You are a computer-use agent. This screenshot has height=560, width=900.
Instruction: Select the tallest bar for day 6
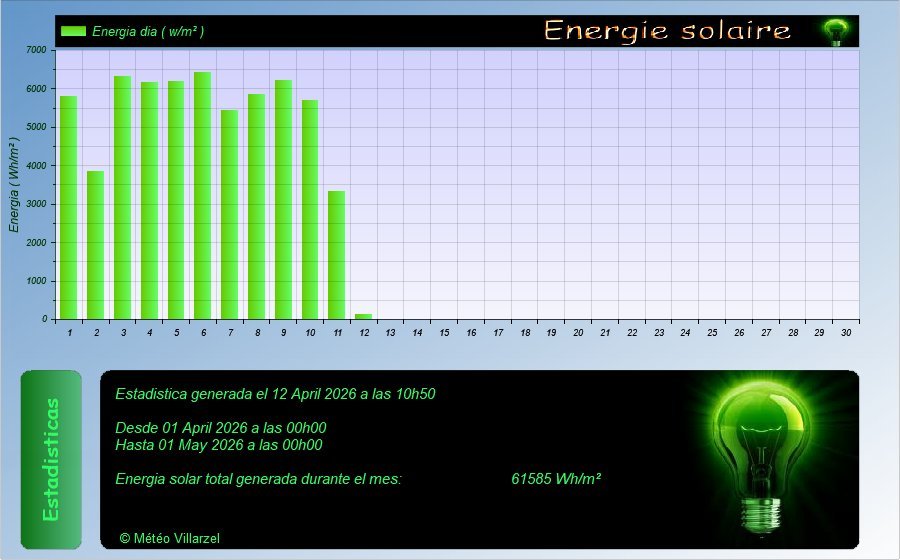[x=202, y=196]
